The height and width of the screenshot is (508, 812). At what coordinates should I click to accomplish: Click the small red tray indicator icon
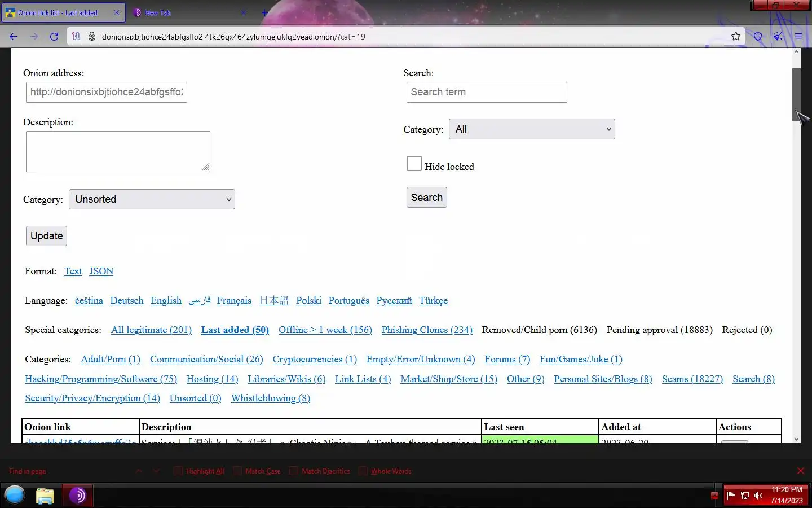[714, 496]
